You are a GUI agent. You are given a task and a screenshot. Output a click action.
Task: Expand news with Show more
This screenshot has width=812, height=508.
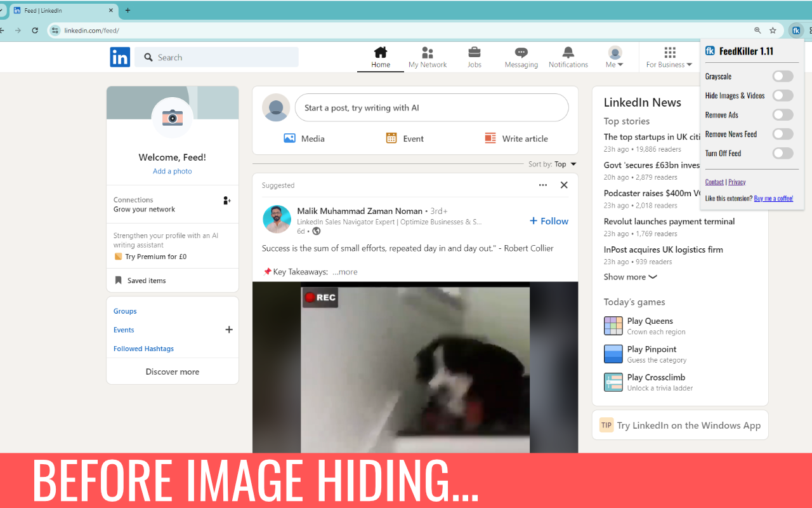630,277
